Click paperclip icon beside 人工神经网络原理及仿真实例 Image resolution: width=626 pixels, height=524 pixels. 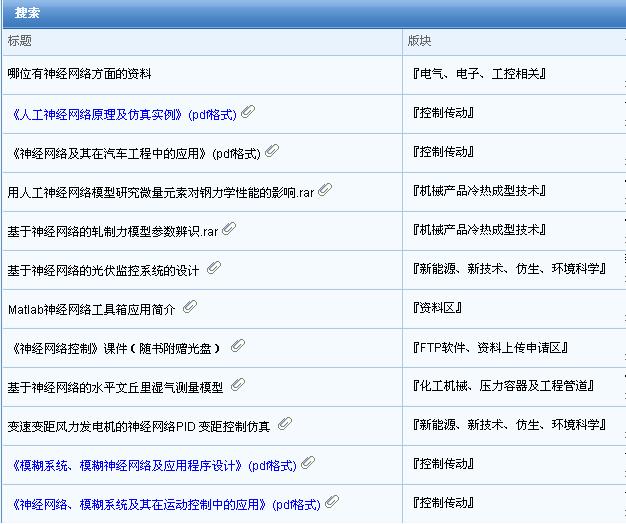pyautogui.click(x=248, y=112)
